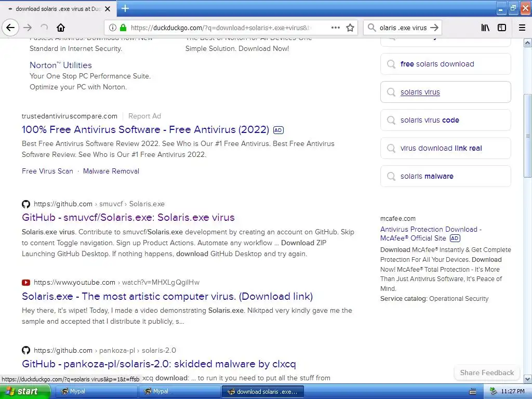Viewport: 532px width, 399px height.
Task: Open the hamburger application menu
Action: (522, 28)
